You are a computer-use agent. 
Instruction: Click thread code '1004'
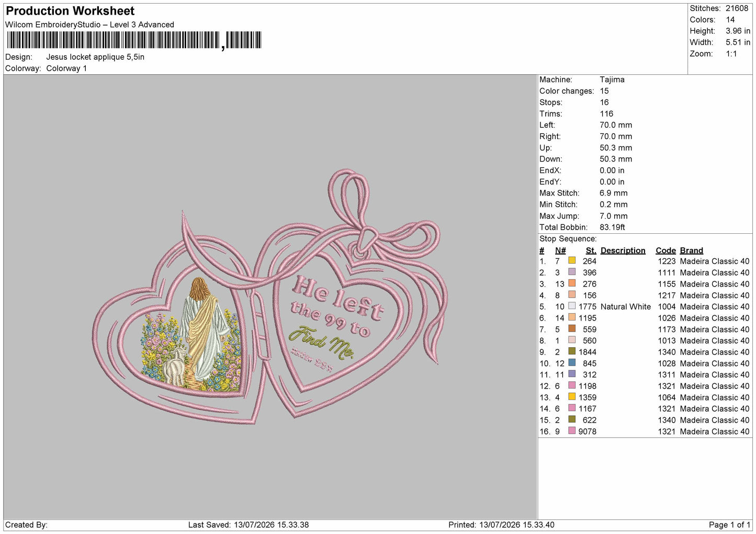click(667, 306)
